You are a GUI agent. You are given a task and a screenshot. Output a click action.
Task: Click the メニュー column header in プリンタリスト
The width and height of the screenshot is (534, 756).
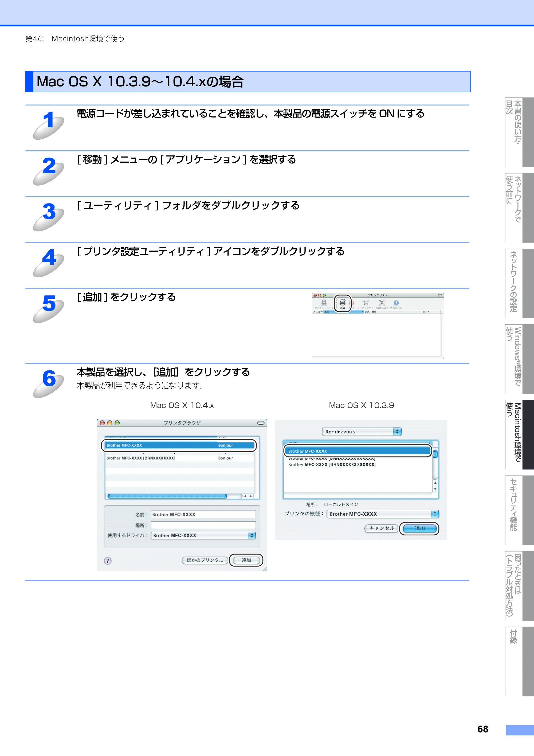pos(318,311)
